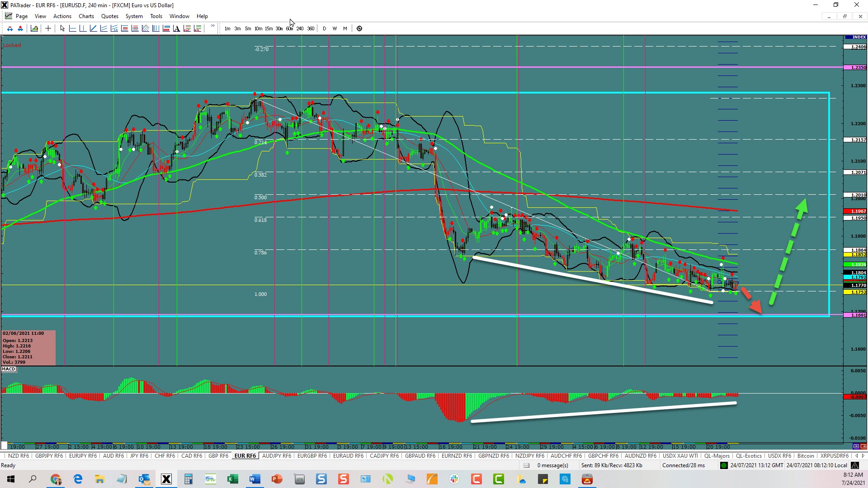Screen dimensions: 868x488
Task: Open Chrome from the taskbar
Action: [56, 479]
